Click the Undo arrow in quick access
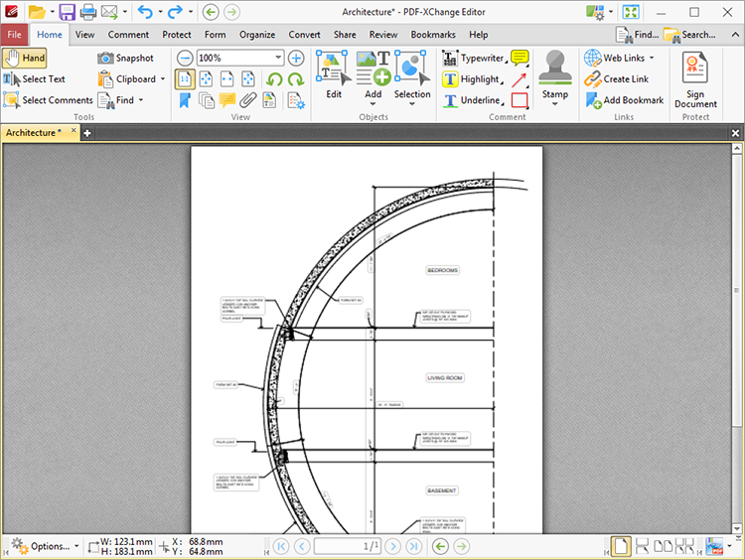 (145, 12)
